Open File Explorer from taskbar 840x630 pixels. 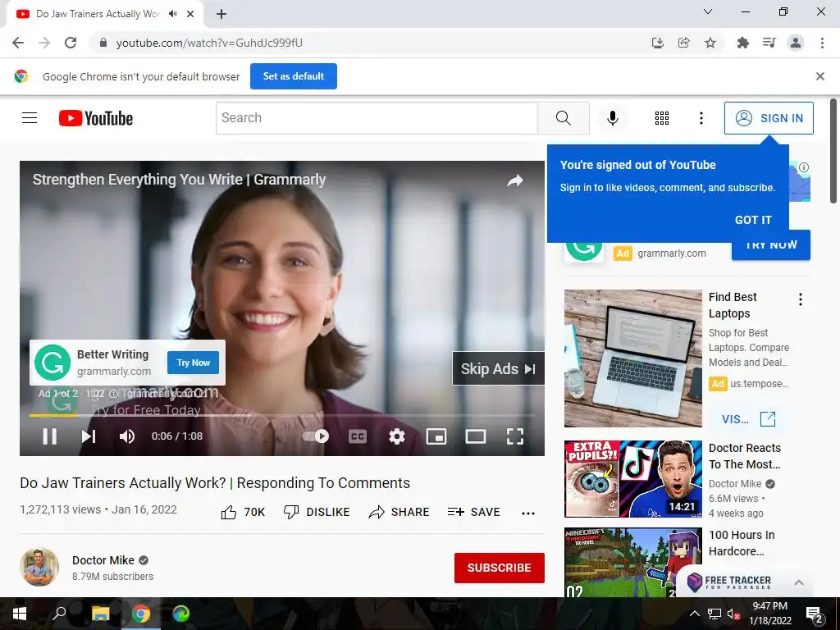coord(100,614)
